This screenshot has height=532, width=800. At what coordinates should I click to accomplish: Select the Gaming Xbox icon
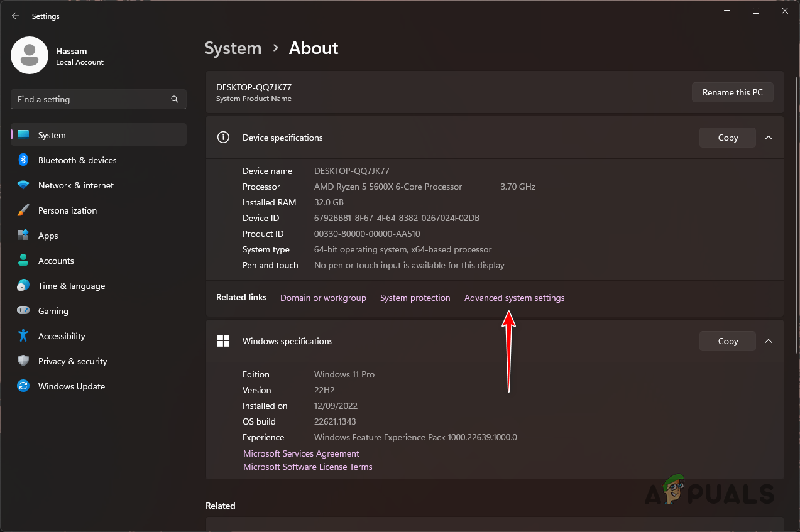click(23, 311)
